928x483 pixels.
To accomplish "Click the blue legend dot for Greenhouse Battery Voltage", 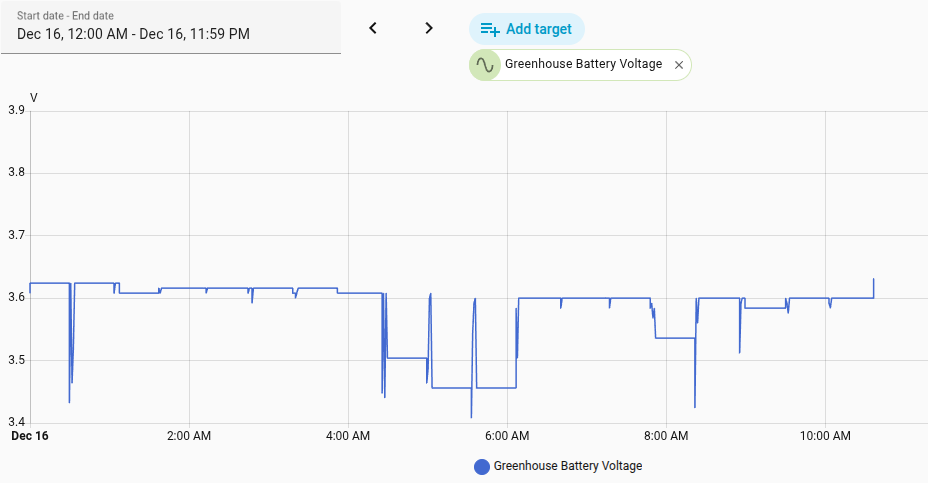I will click(x=482, y=466).
